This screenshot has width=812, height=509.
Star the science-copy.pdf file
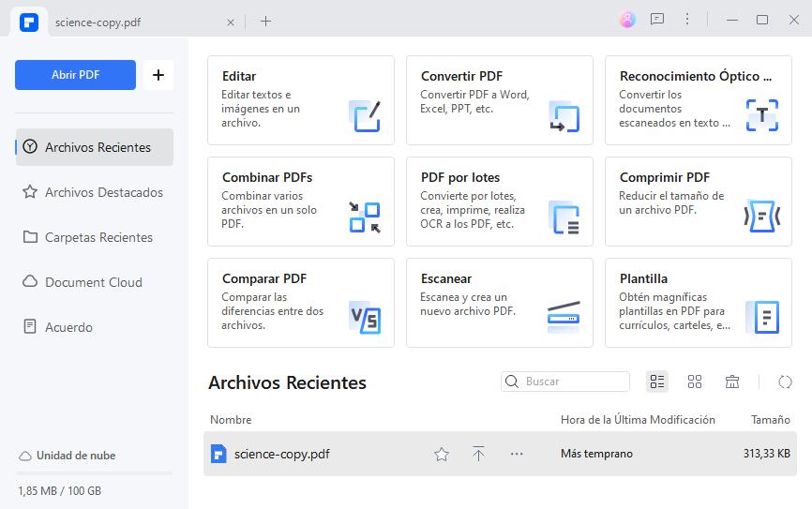click(442, 454)
